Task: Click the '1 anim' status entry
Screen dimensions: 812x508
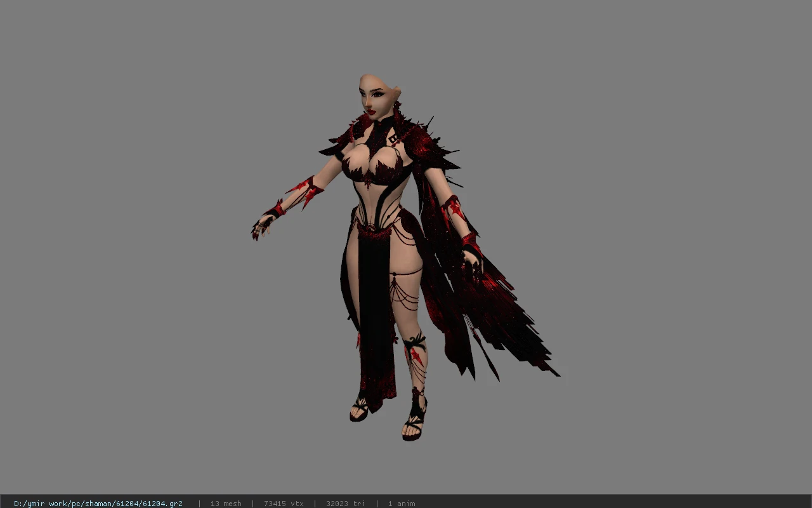Action: coord(402,504)
